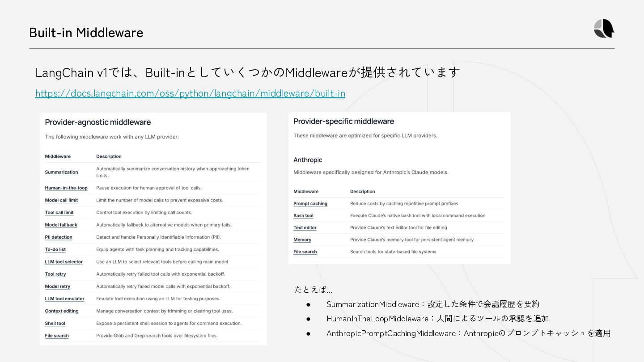The width and height of the screenshot is (644, 362).
Task: Click 'Control tool execution by limiting call counts' text
Action: click(x=144, y=213)
